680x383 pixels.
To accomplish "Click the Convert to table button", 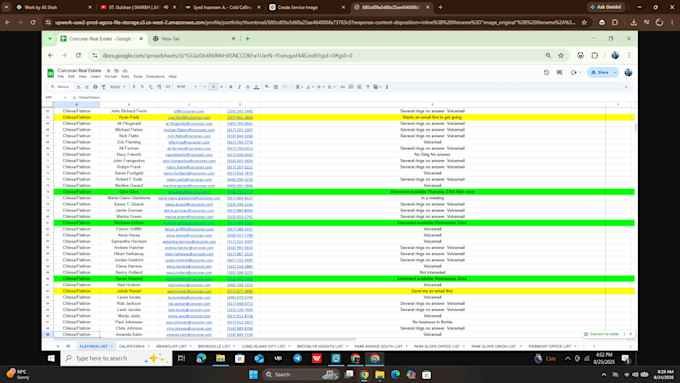I will pyautogui.click(x=602, y=334).
